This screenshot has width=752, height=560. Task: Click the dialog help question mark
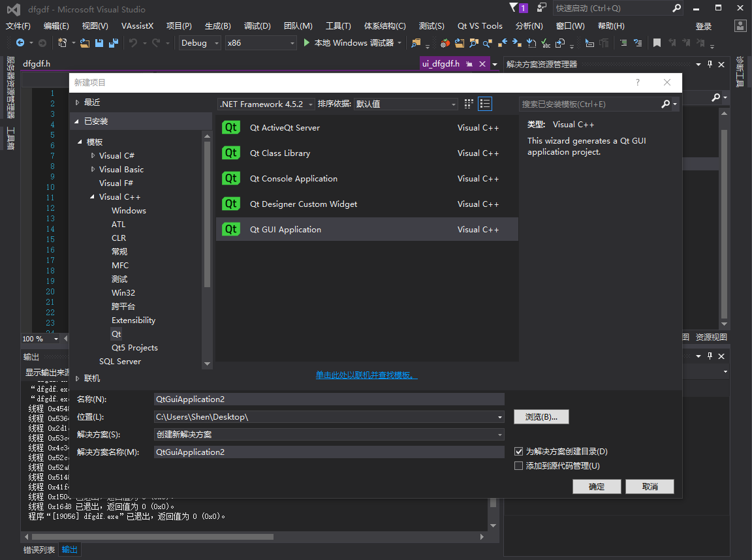[637, 82]
